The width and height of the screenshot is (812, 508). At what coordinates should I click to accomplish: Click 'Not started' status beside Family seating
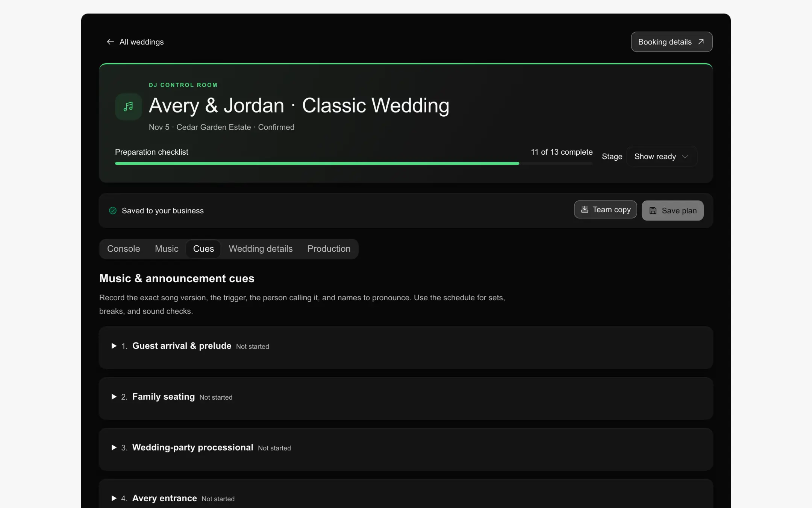[x=216, y=397]
